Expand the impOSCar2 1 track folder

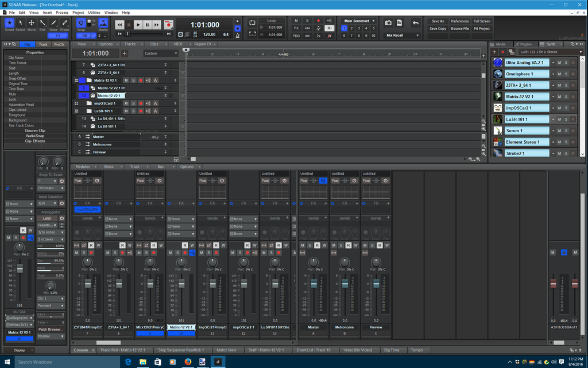76,103
